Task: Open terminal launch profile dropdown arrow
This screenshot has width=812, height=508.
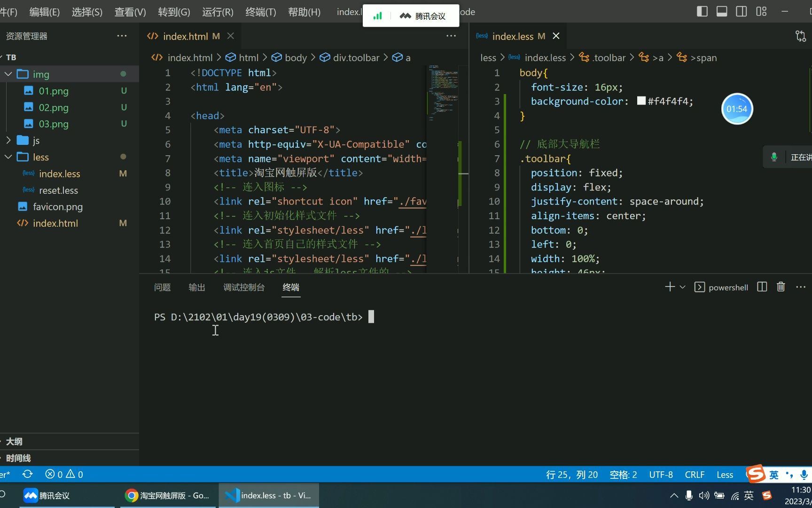Action: (683, 287)
